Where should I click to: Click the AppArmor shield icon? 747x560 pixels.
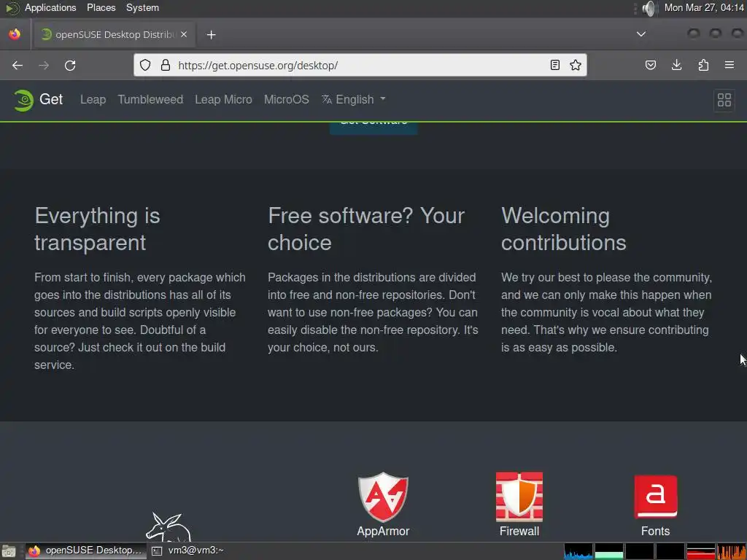pyautogui.click(x=383, y=497)
